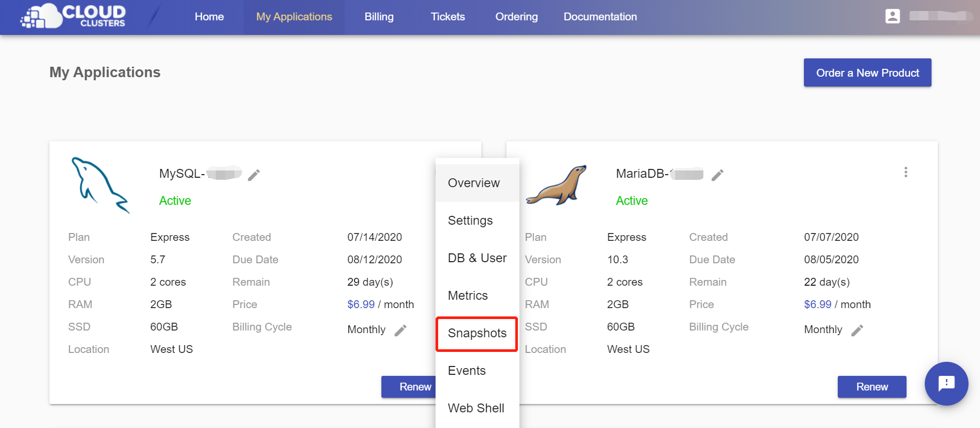Viewport: 980px width, 428px height.
Task: Open Snapshots from the menu
Action: [477, 333]
